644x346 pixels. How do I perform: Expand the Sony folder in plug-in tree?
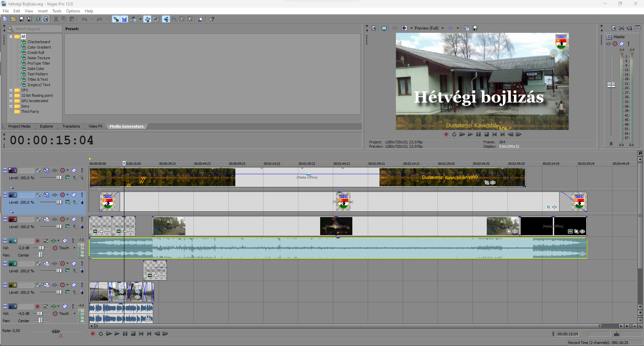click(x=11, y=106)
